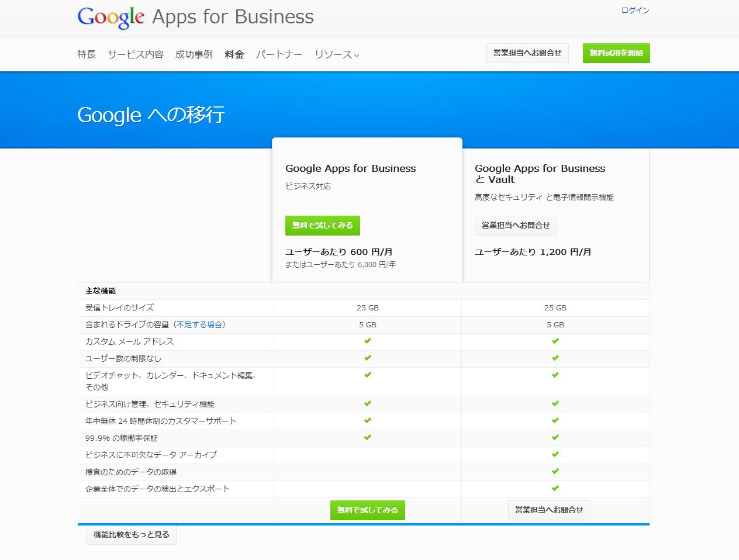This screenshot has height=560, width=739.
Task: Expand the リソース dropdown menu
Action: [337, 54]
